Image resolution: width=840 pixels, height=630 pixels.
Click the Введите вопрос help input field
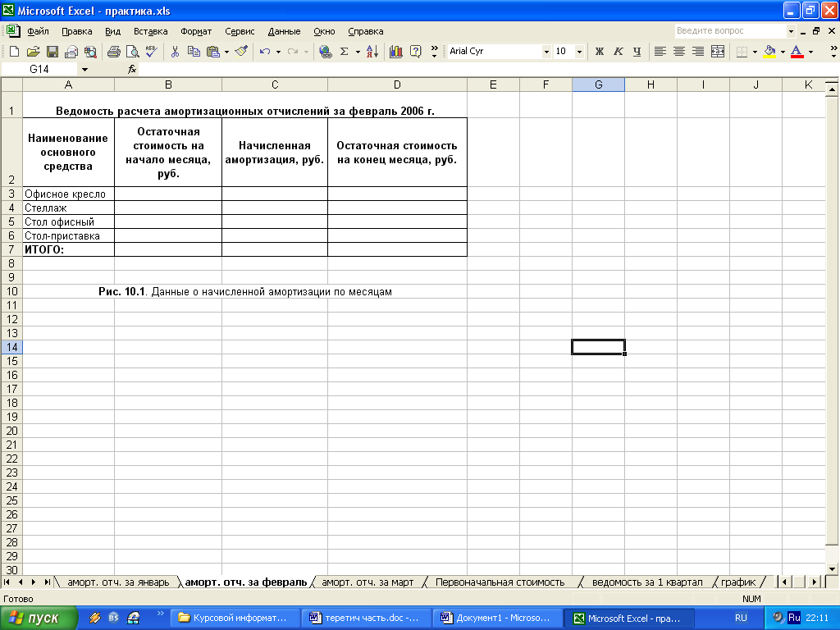pos(729,31)
